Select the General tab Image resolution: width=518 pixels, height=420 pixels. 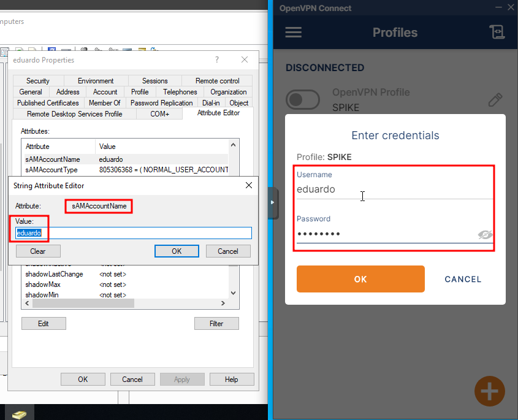(x=31, y=92)
